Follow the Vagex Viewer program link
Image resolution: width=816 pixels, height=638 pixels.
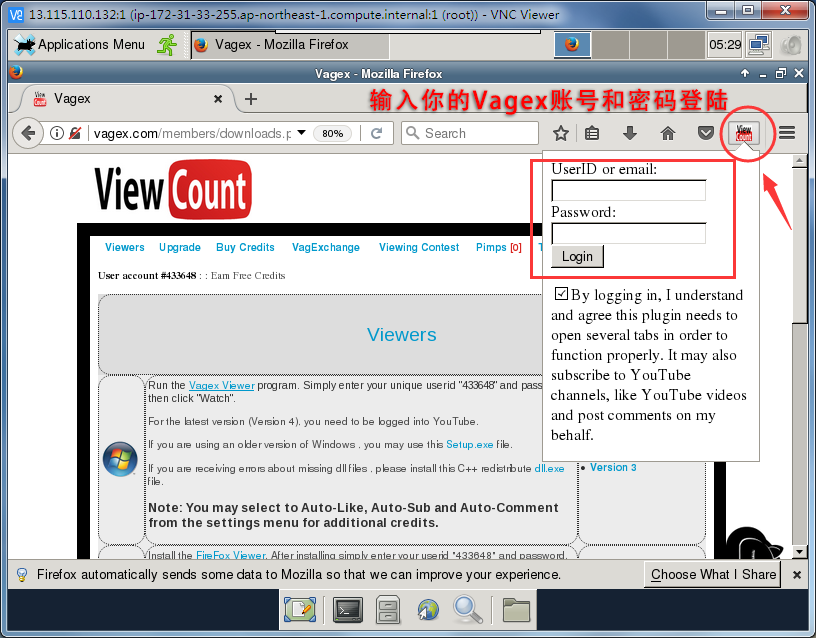coord(221,385)
